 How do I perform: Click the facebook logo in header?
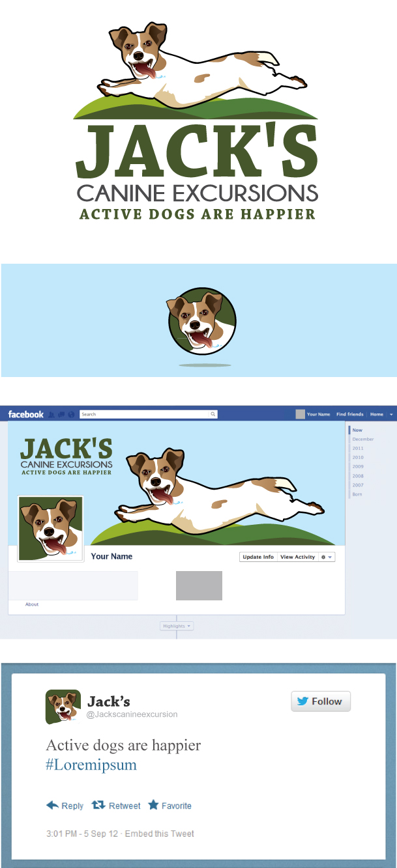pos(26,414)
